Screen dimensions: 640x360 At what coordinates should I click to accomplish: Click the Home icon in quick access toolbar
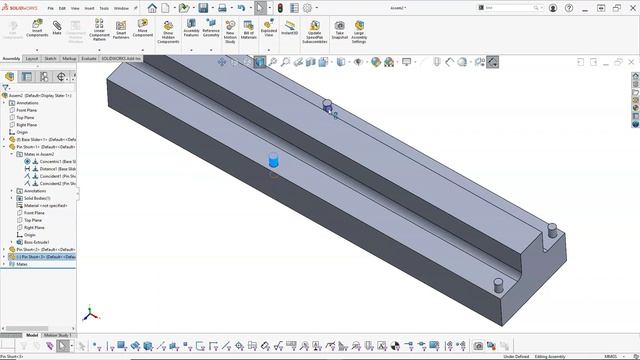click(152, 8)
